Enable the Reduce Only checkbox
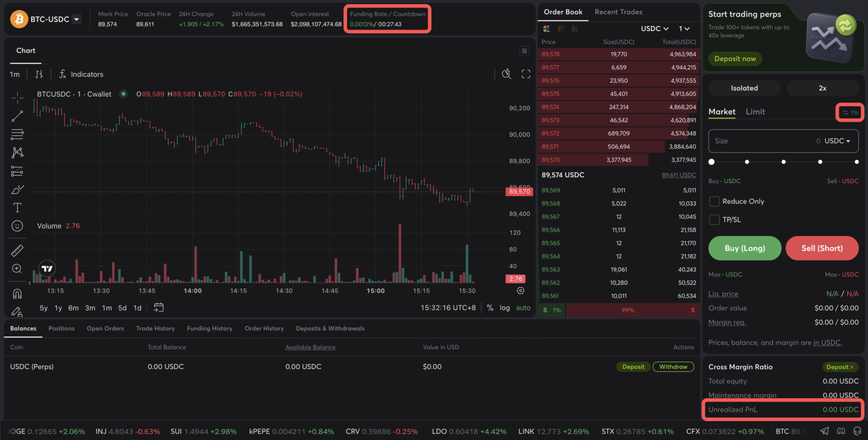 pyautogui.click(x=715, y=201)
